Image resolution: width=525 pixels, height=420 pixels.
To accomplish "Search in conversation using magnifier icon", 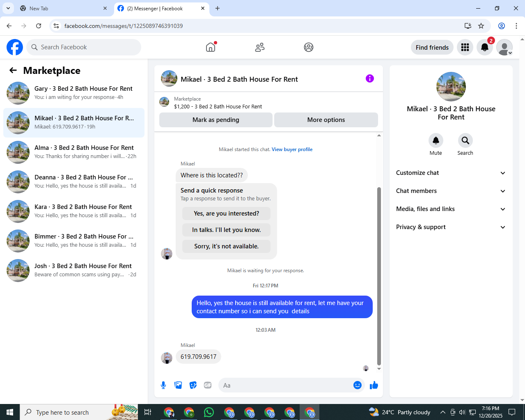I will 465,140.
